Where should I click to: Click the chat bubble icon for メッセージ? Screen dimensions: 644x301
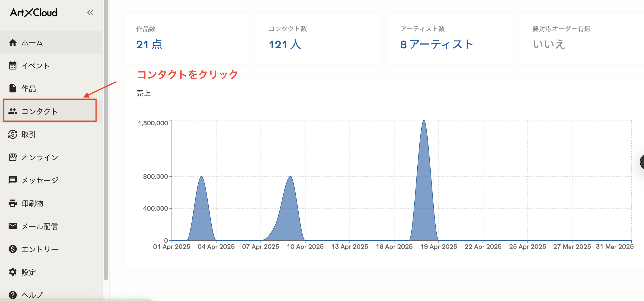pyautogui.click(x=13, y=180)
